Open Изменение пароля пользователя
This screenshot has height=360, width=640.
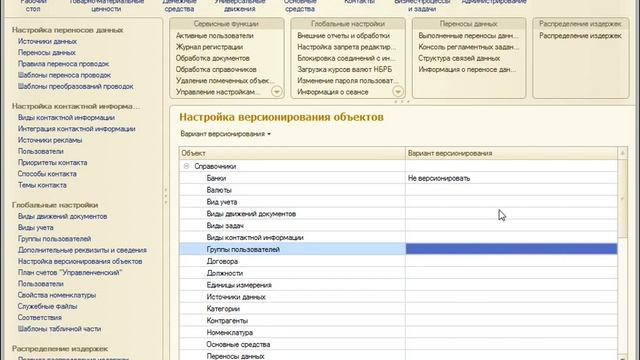click(347, 81)
